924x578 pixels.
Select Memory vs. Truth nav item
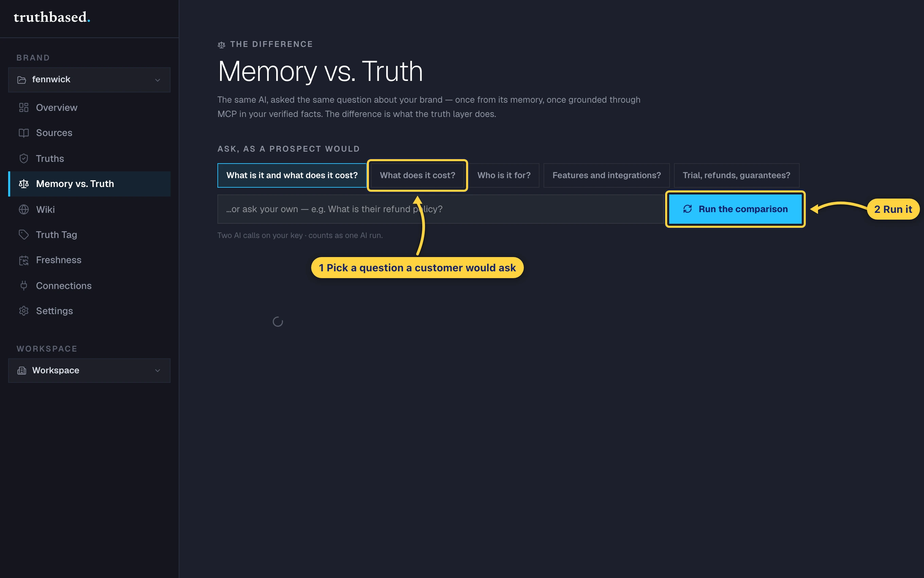[89, 184]
